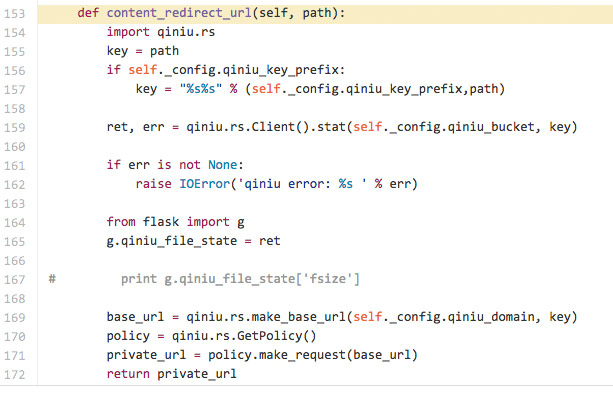Select line number 171 in the gutter
Screen dimensions: 613x395
[x=14, y=356]
